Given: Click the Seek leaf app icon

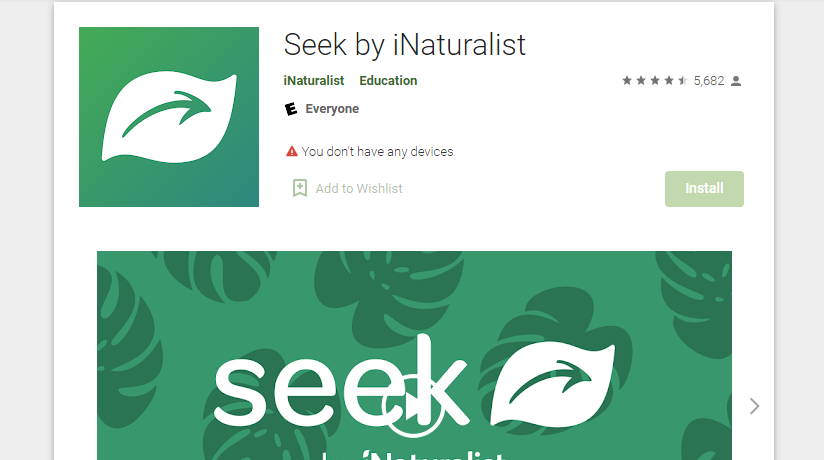Looking at the screenshot, I should [x=169, y=117].
